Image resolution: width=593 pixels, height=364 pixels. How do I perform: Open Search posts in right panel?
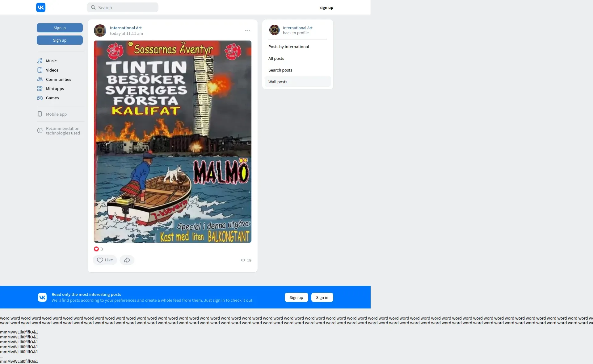(280, 70)
